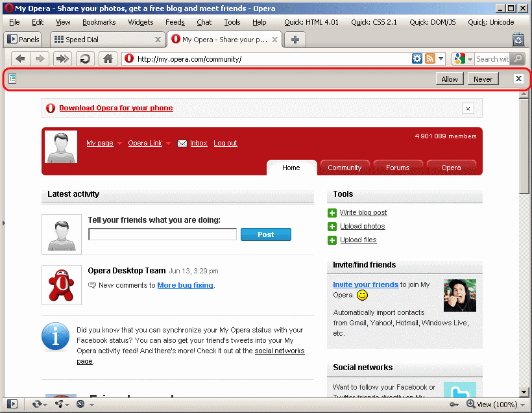The height and width of the screenshot is (413, 532).
Task: Open the View menu
Action: (x=63, y=22)
